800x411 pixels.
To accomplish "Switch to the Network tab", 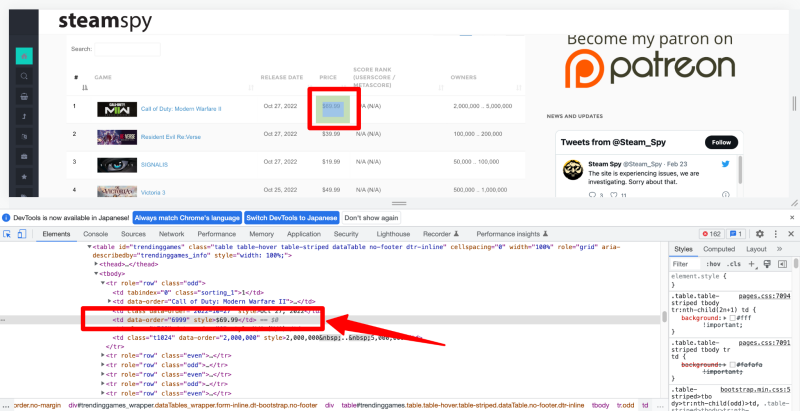I will point(171,234).
